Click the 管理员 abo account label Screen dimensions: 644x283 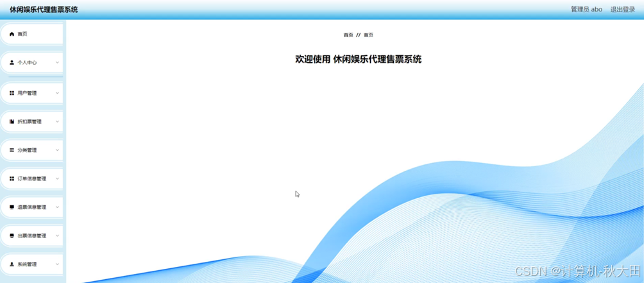586,10
